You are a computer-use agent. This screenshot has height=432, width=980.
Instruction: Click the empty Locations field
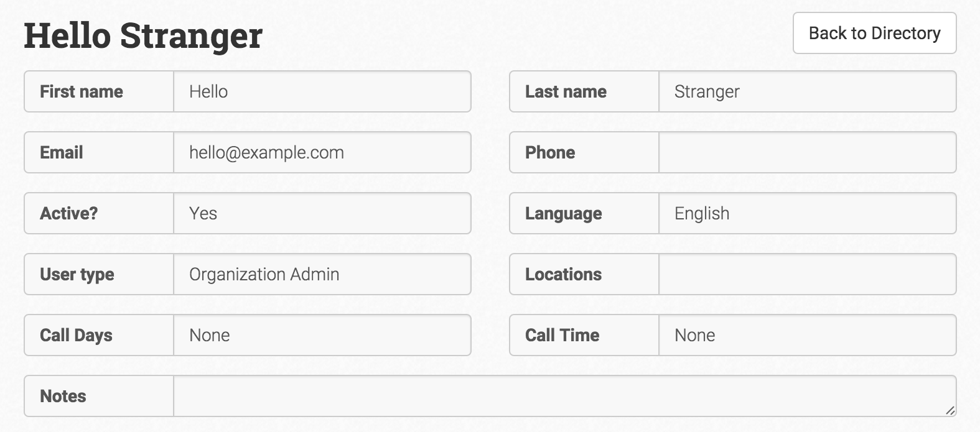pyautogui.click(x=807, y=274)
